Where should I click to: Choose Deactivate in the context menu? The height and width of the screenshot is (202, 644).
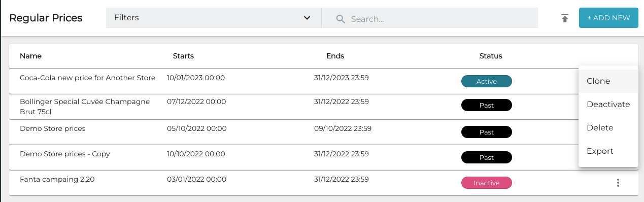coord(608,105)
